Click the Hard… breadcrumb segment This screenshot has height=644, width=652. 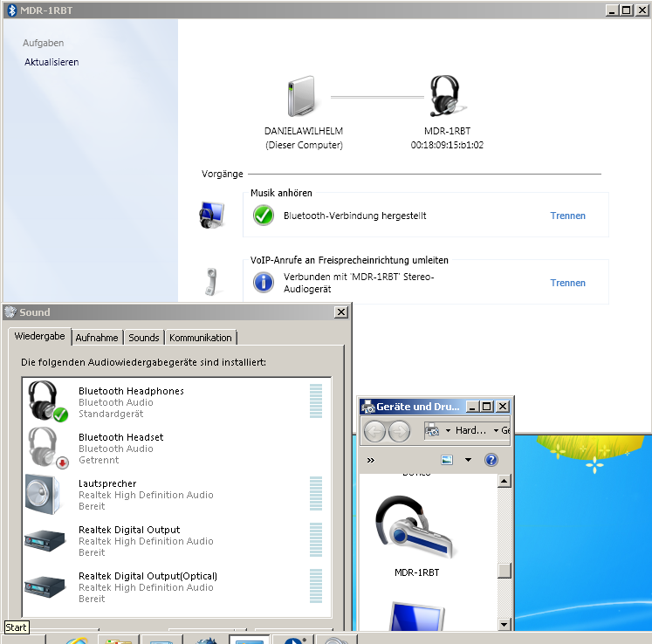tap(470, 430)
